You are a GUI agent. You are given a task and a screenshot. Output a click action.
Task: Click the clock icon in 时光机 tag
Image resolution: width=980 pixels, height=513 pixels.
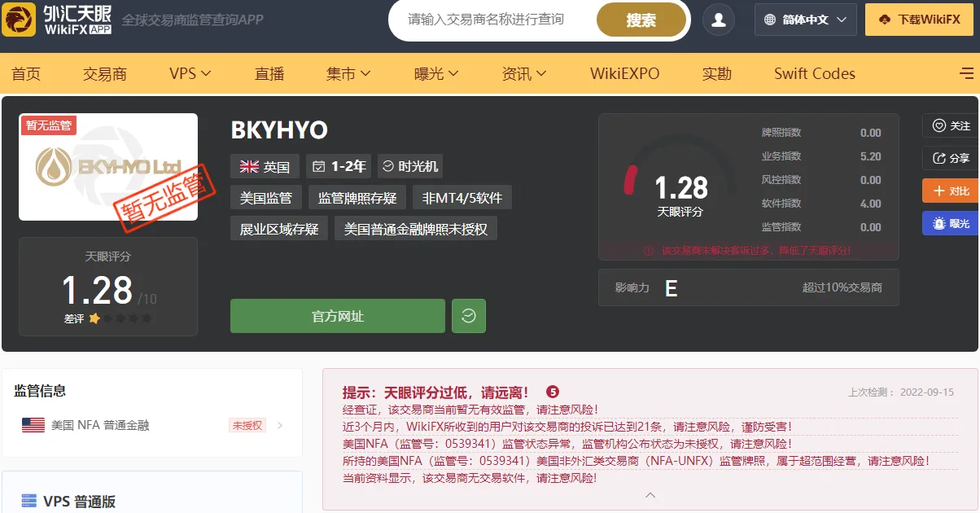387,166
